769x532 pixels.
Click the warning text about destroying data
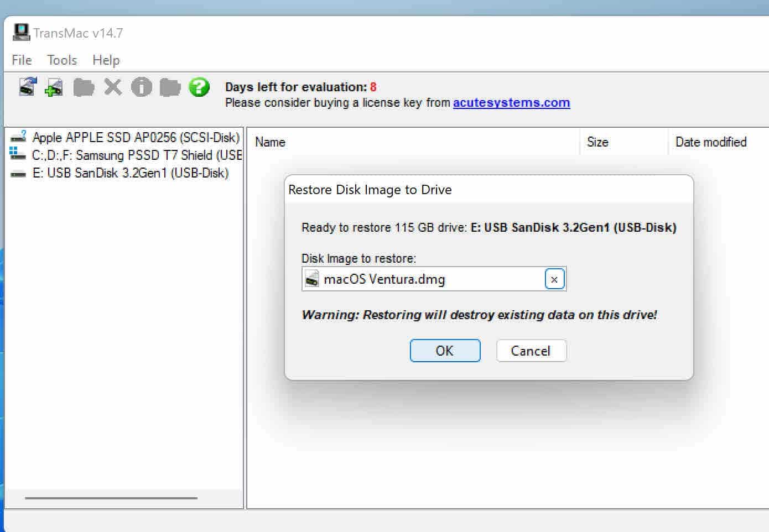tap(479, 315)
